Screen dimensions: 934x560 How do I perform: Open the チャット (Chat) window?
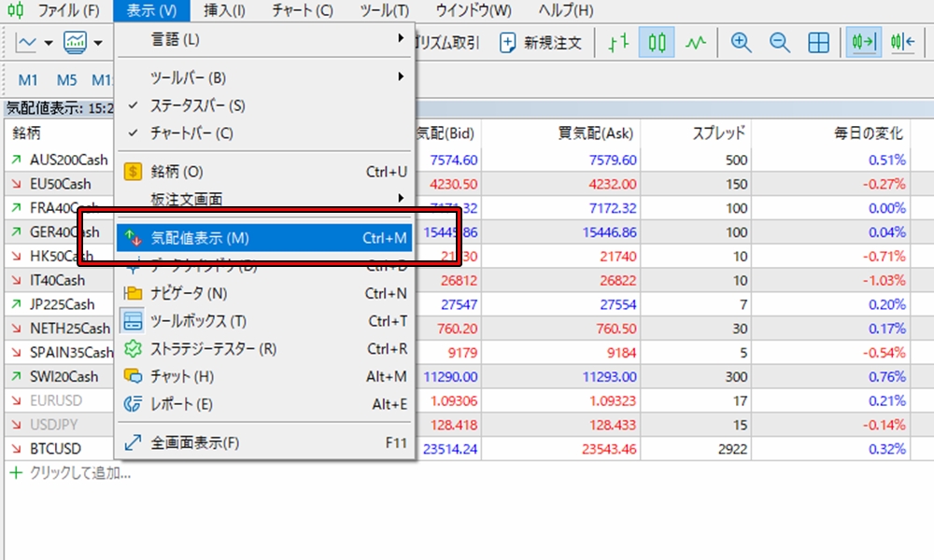tap(182, 376)
